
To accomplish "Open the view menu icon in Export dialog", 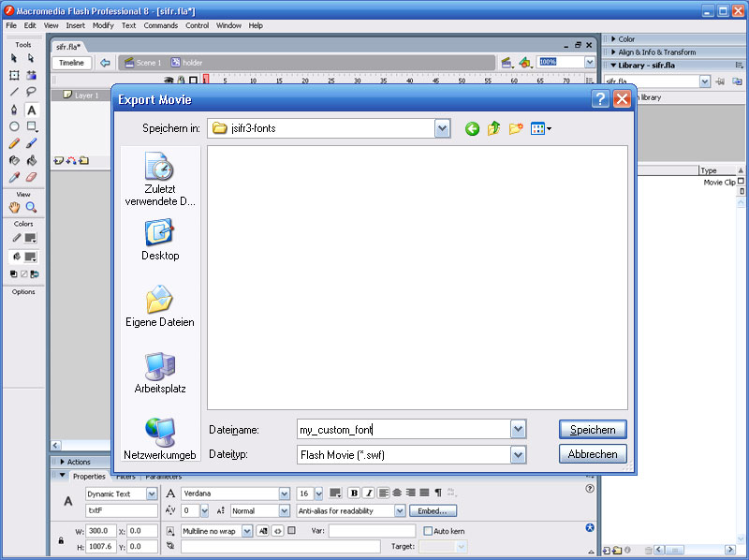I will (x=540, y=128).
